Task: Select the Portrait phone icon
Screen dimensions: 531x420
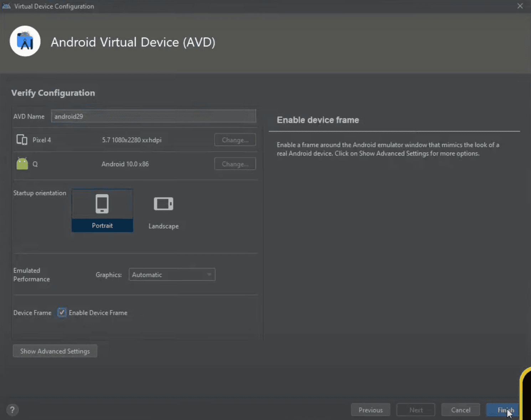Action: pyautogui.click(x=102, y=203)
